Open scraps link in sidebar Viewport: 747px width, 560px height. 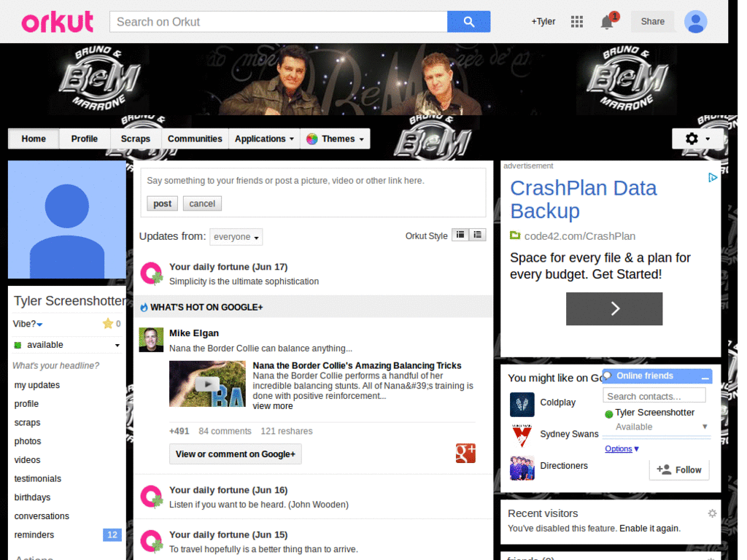tap(27, 422)
